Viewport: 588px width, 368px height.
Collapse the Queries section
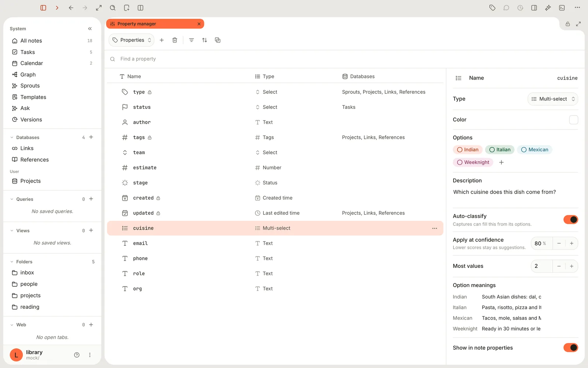(x=12, y=199)
